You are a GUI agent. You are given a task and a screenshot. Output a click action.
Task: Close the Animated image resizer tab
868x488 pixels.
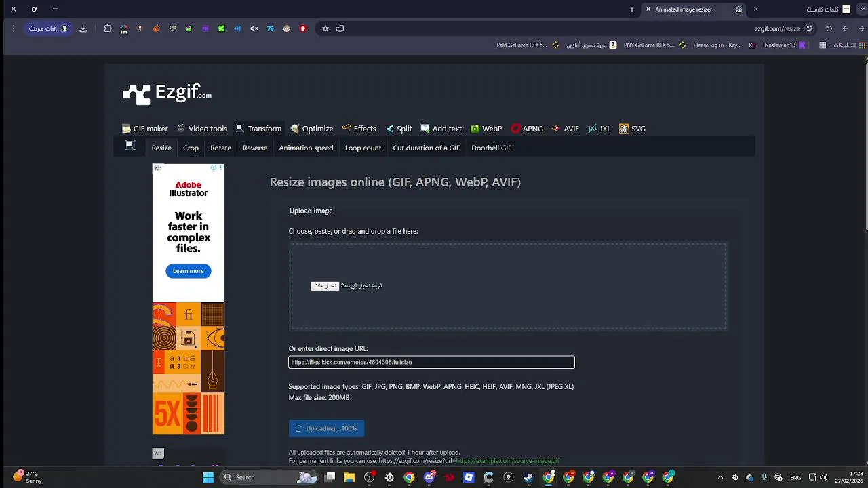(648, 9)
